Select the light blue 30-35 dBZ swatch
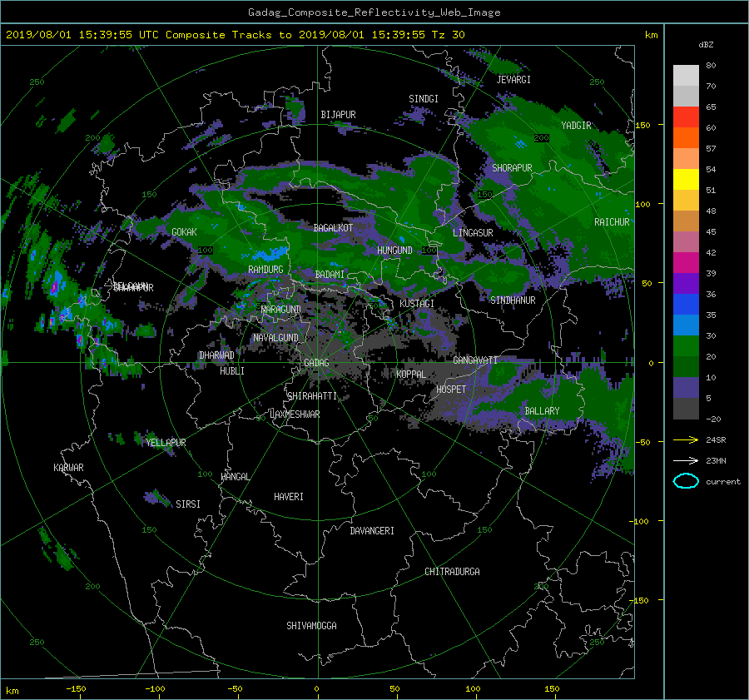The image size is (749, 700). point(686,325)
